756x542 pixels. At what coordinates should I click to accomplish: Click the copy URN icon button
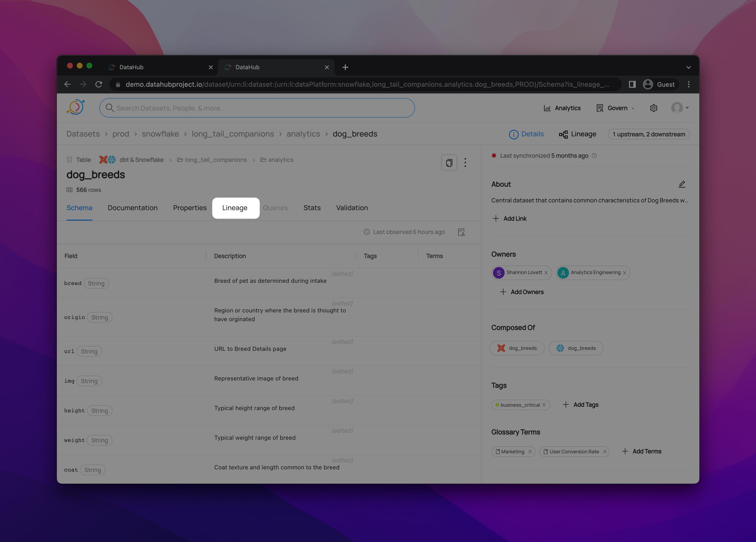coord(449,163)
